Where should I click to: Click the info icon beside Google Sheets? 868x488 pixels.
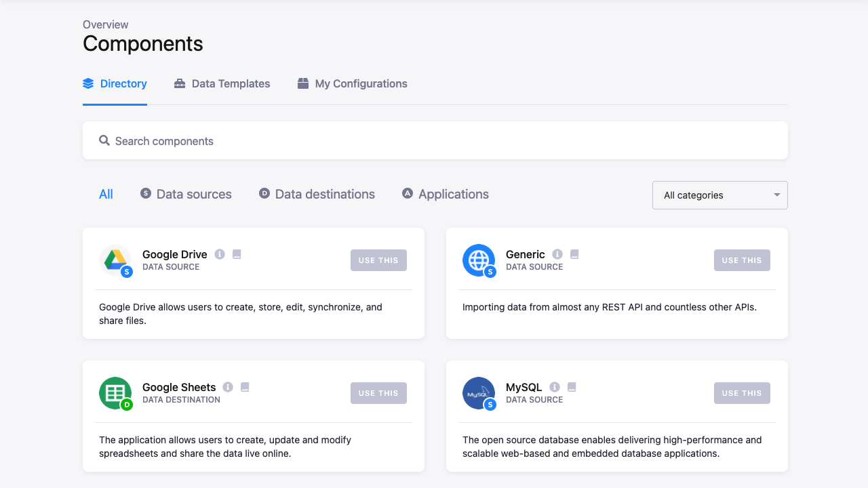click(x=228, y=386)
